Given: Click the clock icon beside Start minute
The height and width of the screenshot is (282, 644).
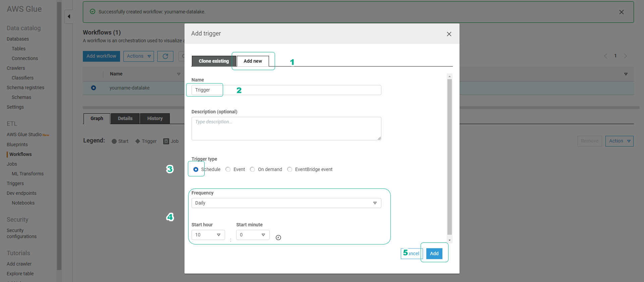Looking at the screenshot, I should [278, 238].
